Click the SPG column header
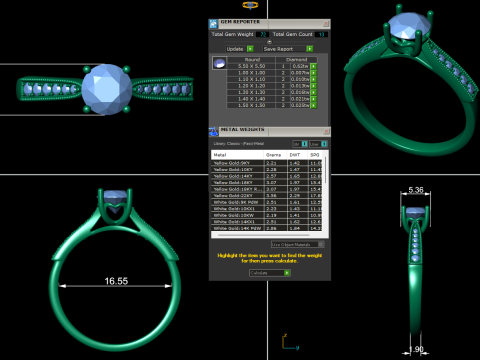 point(315,155)
